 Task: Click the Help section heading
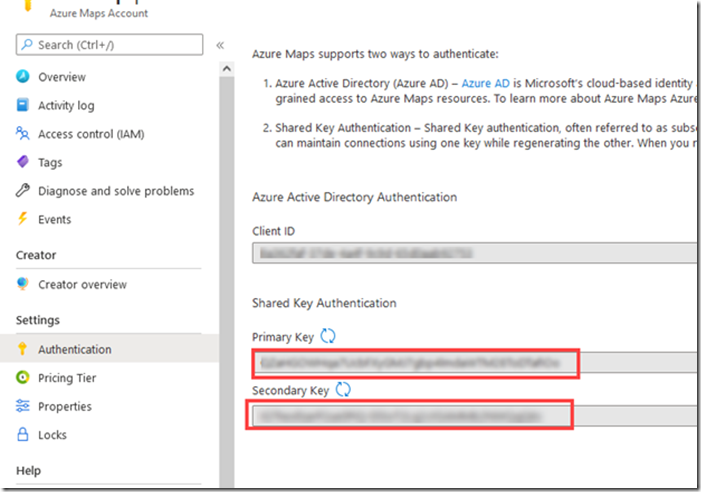(x=29, y=470)
